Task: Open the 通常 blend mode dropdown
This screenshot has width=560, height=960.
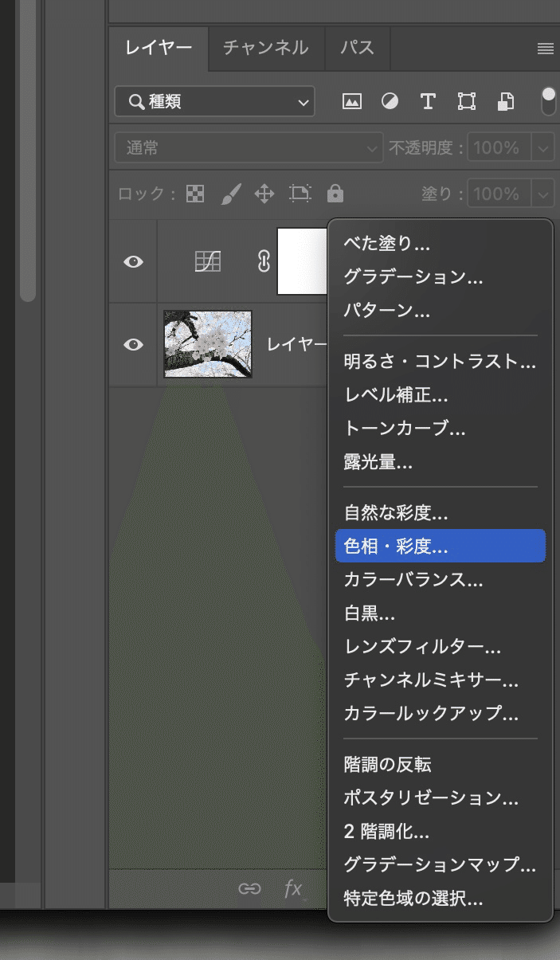Action: (249, 148)
